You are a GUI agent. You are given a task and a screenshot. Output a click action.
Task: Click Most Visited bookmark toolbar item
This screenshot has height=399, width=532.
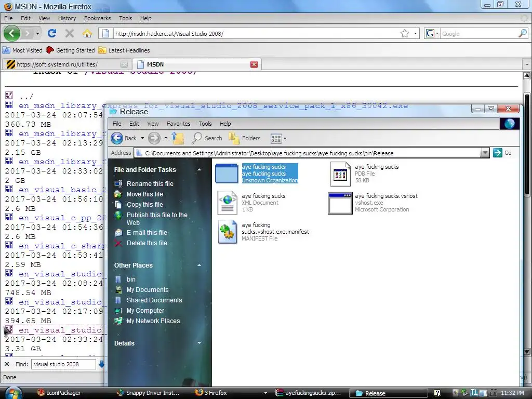[23, 50]
